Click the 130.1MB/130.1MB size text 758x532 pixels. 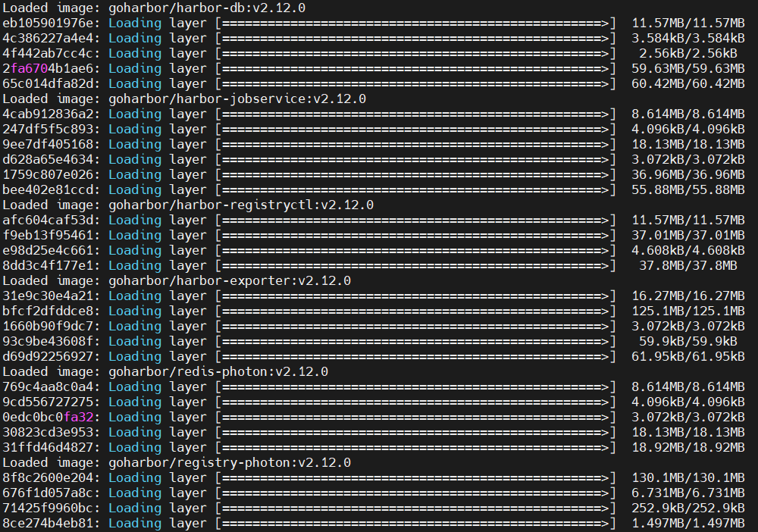(688, 477)
